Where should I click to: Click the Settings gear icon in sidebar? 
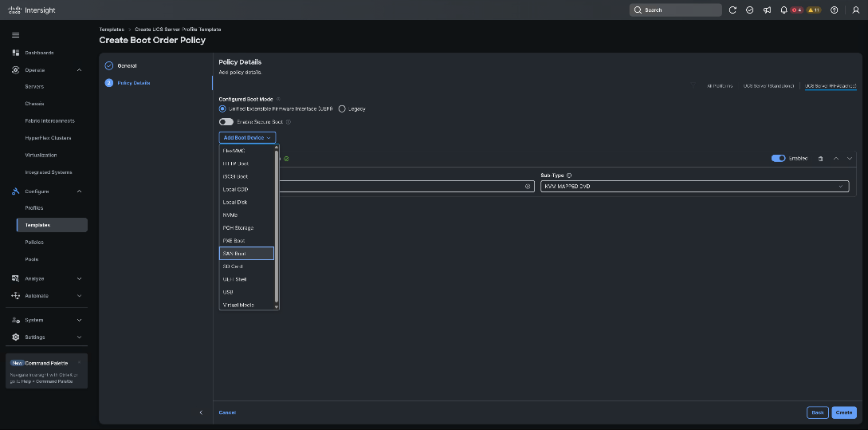click(15, 337)
